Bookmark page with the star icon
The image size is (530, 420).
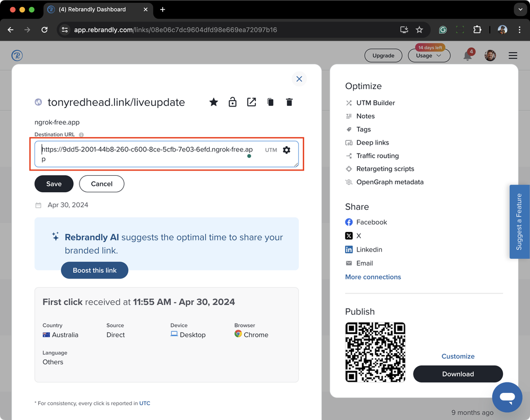coord(419,30)
